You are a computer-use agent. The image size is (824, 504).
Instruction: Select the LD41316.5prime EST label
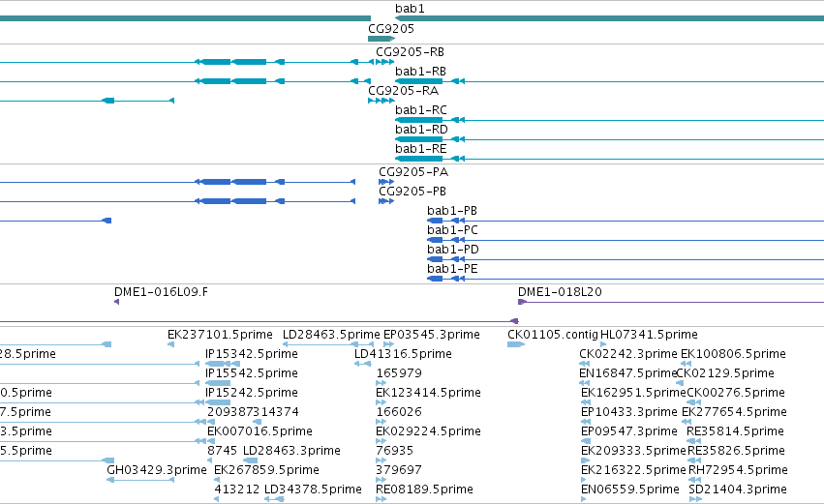pos(403,354)
